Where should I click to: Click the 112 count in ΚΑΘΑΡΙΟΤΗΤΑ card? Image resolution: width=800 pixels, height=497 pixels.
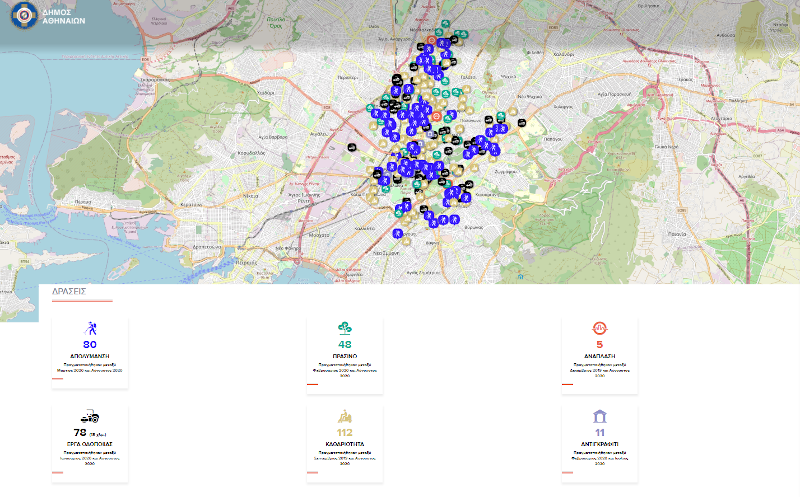coord(345,432)
